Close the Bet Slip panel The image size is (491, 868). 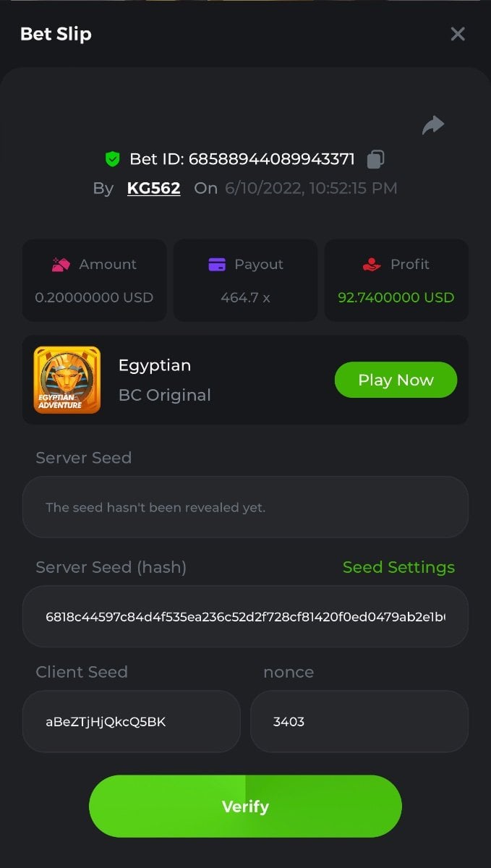tap(458, 34)
